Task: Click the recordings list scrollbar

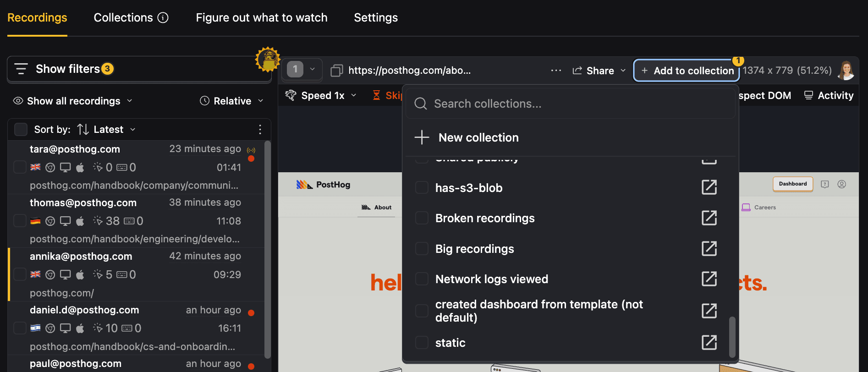Action: pyautogui.click(x=268, y=250)
